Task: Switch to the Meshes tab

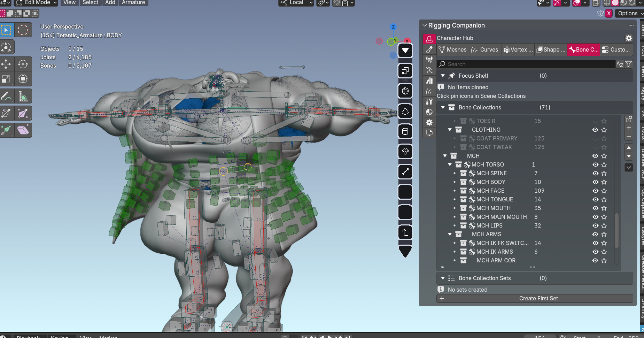Action: pos(452,49)
